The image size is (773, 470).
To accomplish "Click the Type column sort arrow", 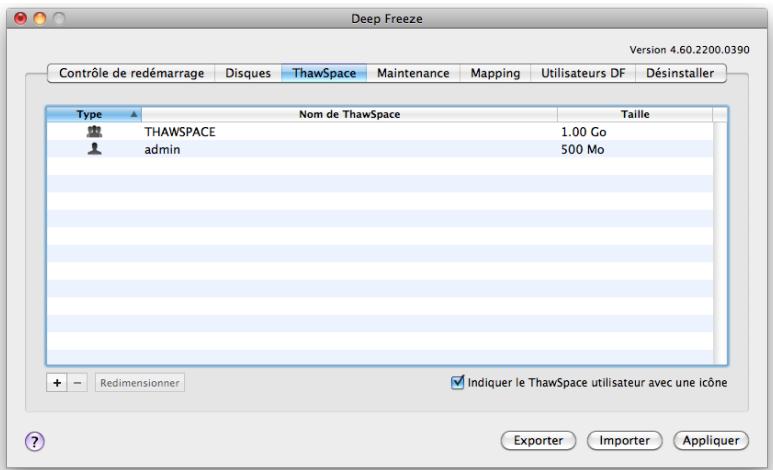I will pos(134,114).
